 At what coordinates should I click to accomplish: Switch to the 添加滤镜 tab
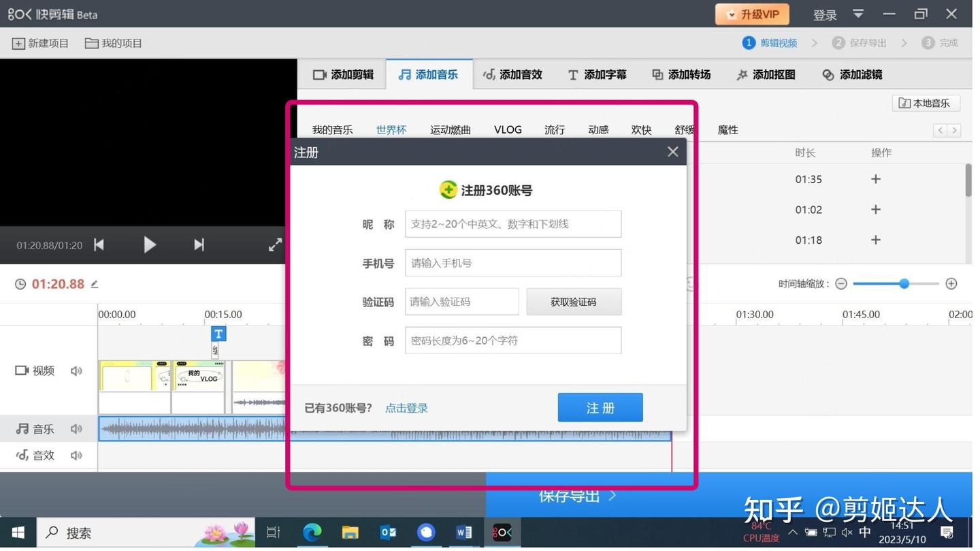point(852,75)
